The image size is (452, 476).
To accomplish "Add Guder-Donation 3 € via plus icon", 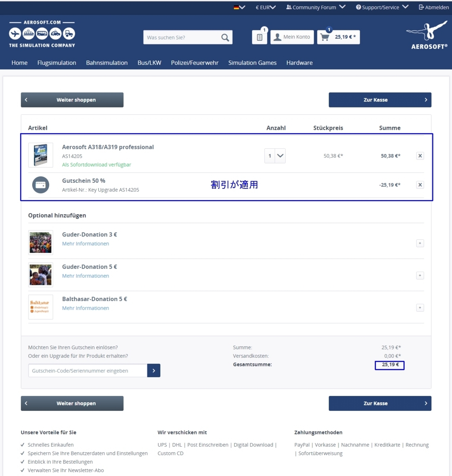I will click(420, 243).
